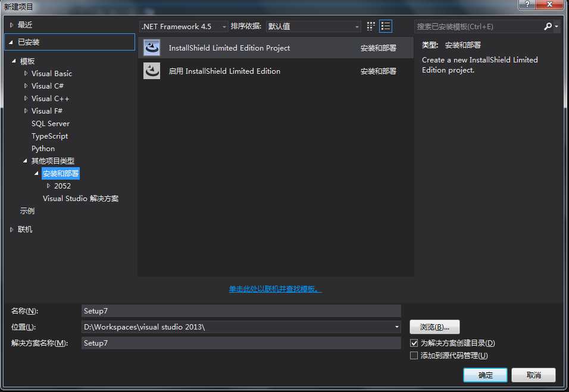Open the 单击此处以联机并查找模板 link
The image size is (569, 392).
275,288
